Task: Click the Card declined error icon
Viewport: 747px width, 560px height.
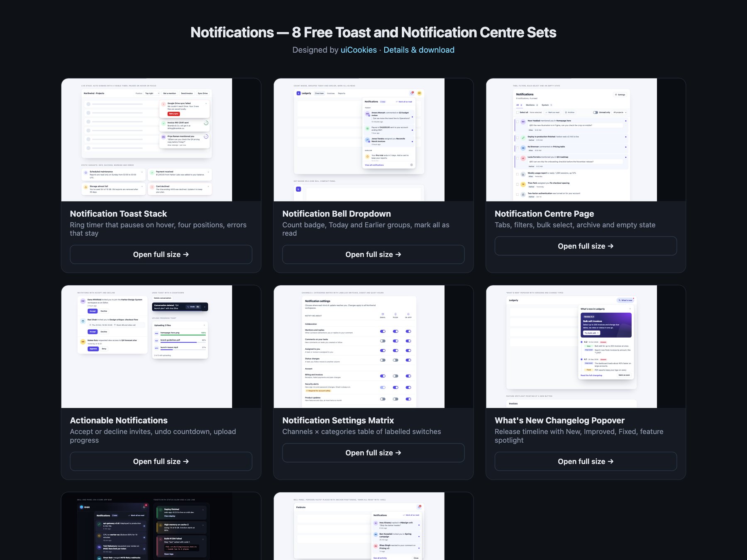Action: tap(152, 187)
